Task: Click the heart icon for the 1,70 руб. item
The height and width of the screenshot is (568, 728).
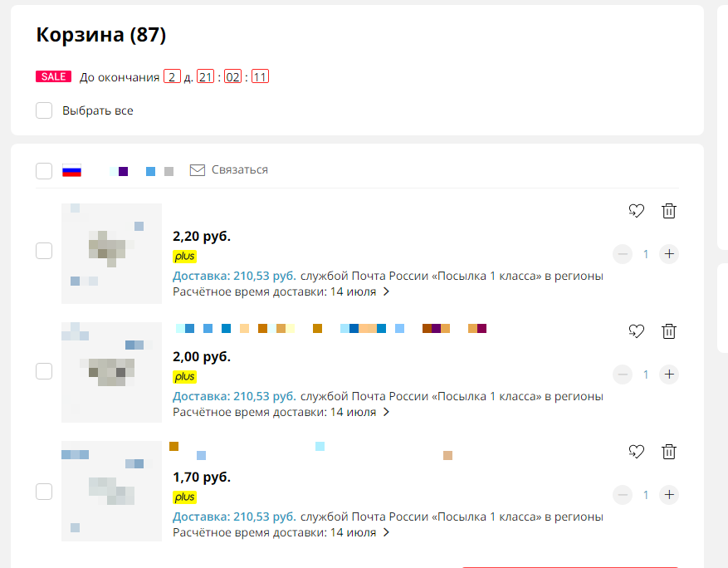Action: [x=637, y=452]
